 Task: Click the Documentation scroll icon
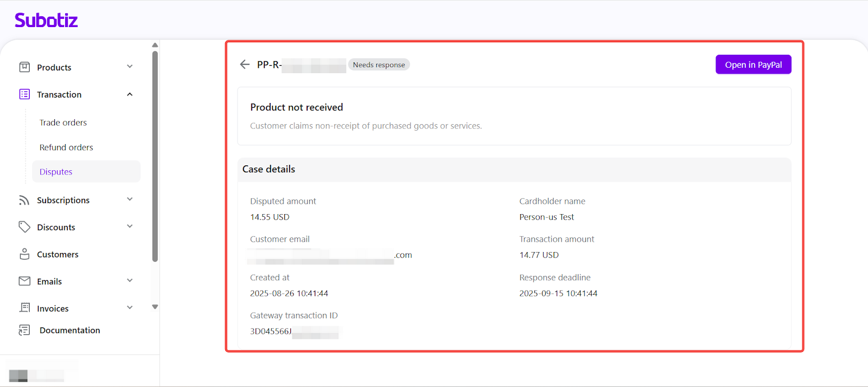[x=24, y=330]
